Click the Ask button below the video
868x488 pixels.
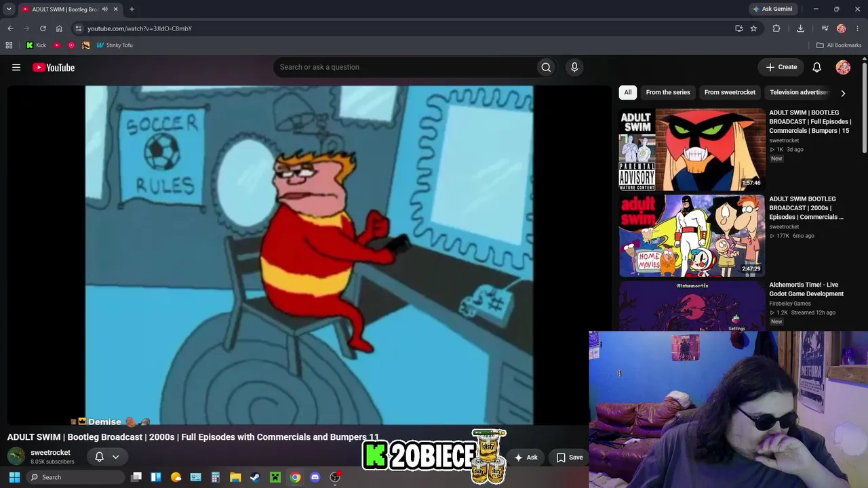pyautogui.click(x=526, y=457)
